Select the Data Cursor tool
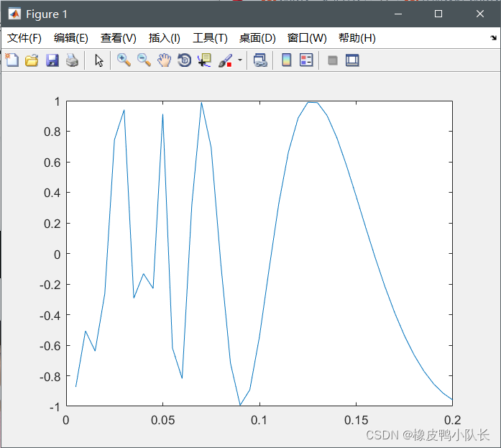501x448 pixels. (x=204, y=60)
